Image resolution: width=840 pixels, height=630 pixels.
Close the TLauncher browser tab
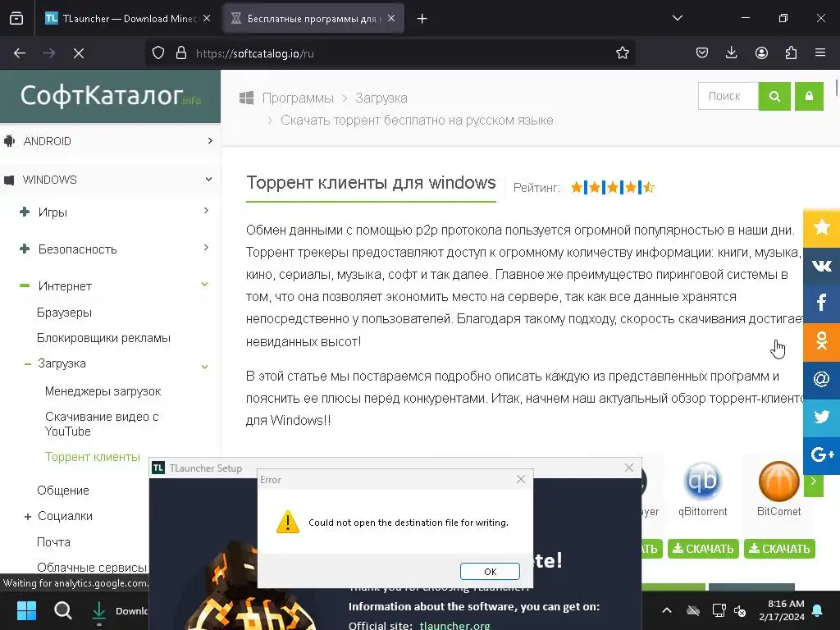(x=207, y=18)
